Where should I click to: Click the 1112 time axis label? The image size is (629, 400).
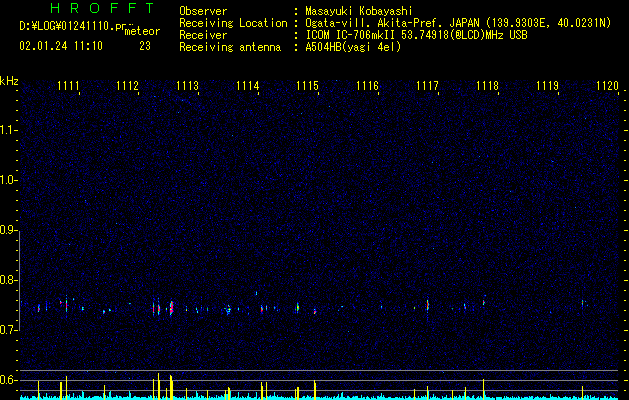click(x=127, y=86)
